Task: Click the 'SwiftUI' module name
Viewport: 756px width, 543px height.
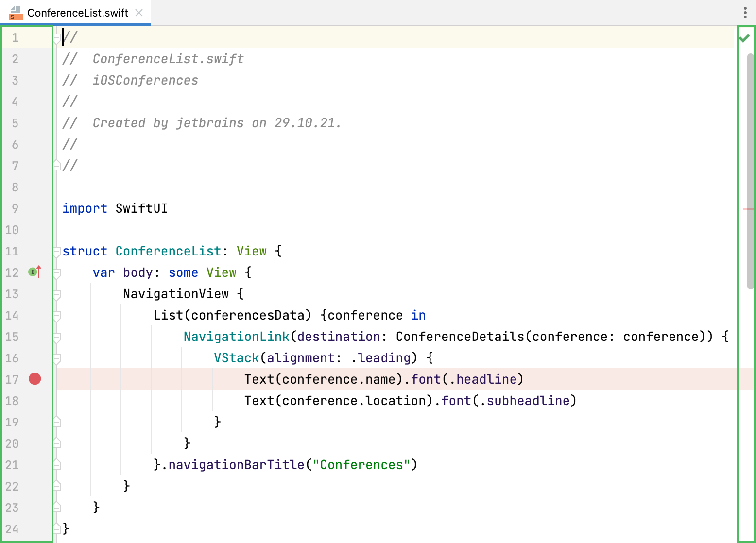Action: coord(141,208)
